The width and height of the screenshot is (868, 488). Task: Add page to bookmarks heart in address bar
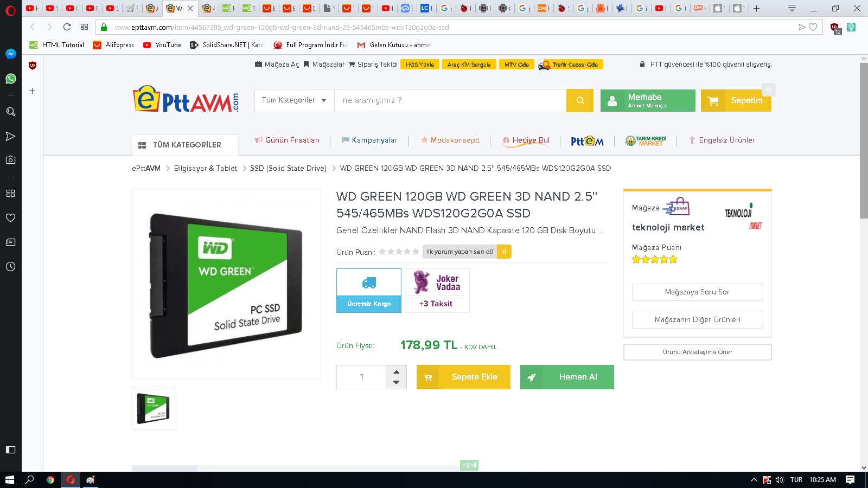813,27
